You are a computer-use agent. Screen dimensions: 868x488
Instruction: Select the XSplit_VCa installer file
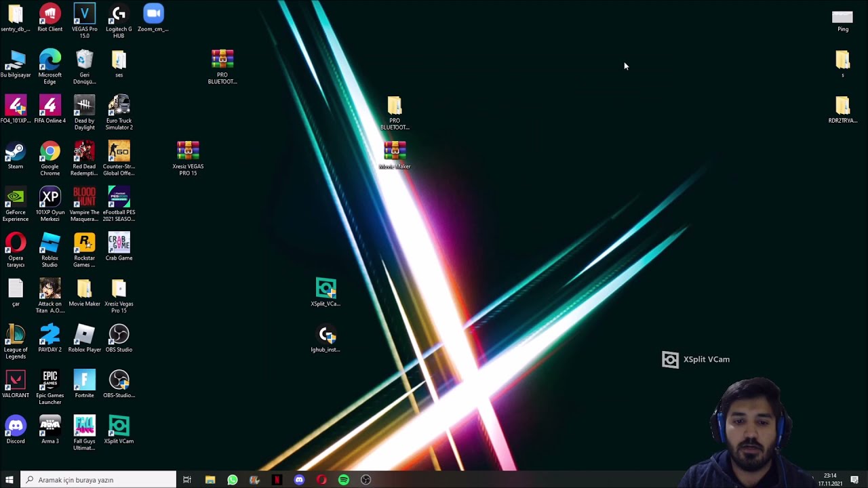pos(325,293)
